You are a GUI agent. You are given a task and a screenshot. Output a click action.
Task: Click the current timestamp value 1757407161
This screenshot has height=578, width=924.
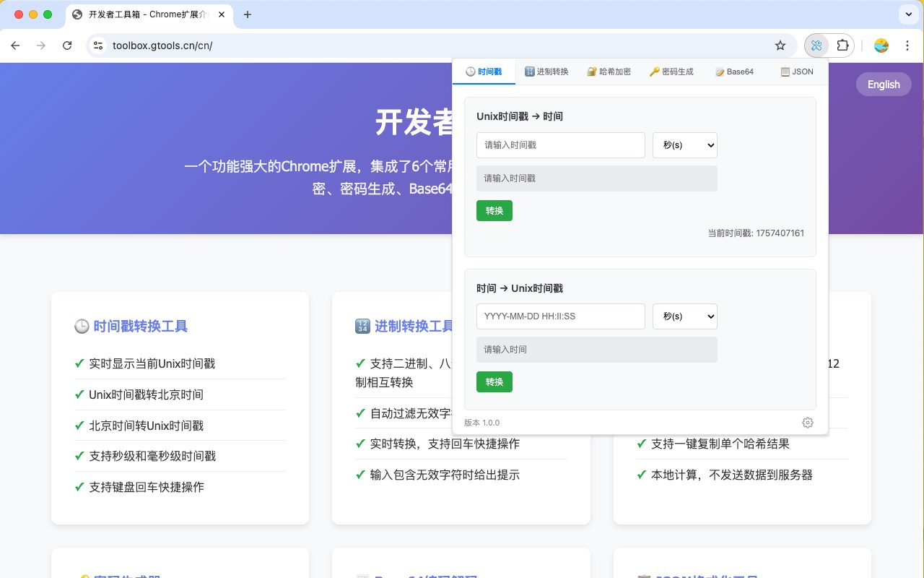click(x=780, y=233)
